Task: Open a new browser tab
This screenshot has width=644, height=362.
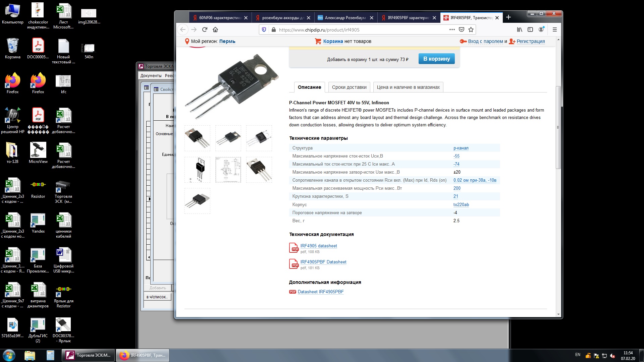Action: click(x=508, y=17)
